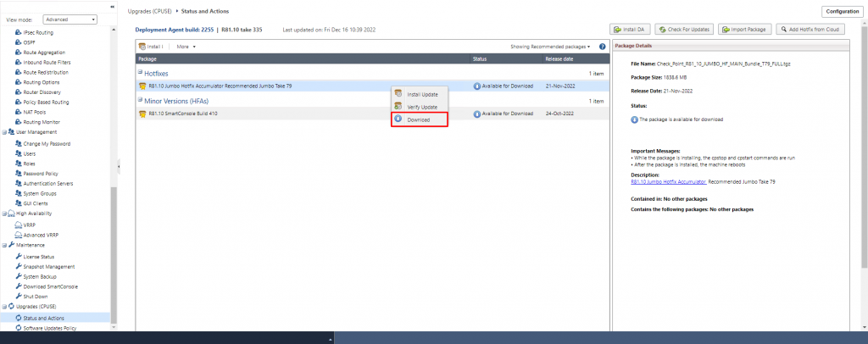Viewport: 868px width, 344px height.
Task: Collapse the Hotfixes group
Action: 140,74
